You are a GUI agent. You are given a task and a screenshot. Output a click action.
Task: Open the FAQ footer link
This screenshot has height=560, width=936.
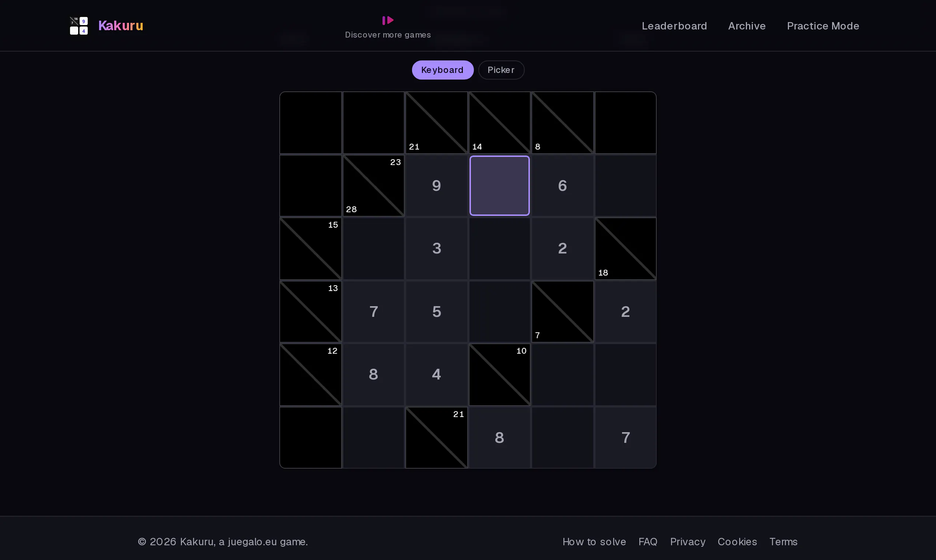click(x=648, y=542)
